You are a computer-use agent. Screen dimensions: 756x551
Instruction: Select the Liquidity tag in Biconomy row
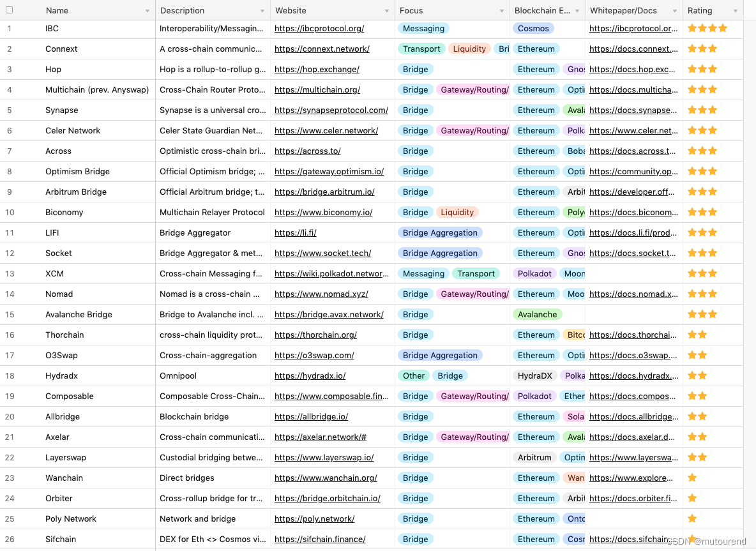pos(457,212)
